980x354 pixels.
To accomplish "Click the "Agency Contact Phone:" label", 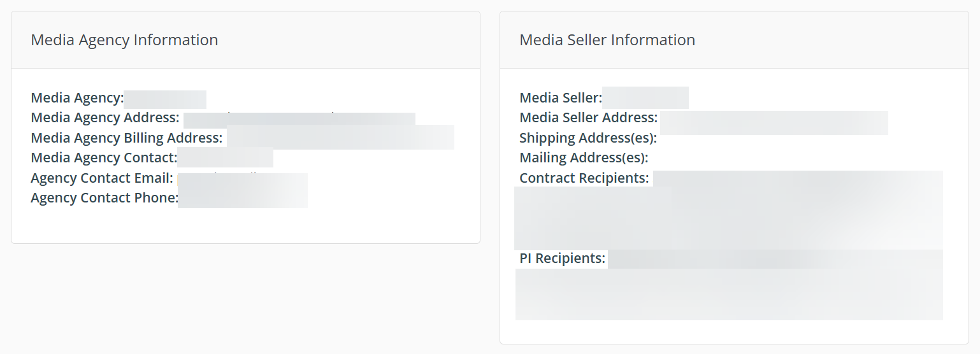I will coord(104,198).
